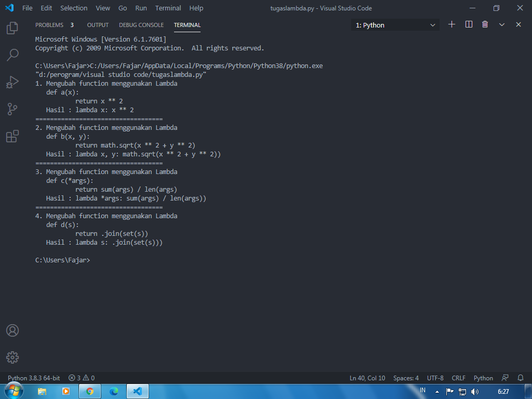Image resolution: width=532 pixels, height=399 pixels.
Task: Open the Edit menu
Action: click(x=46, y=8)
